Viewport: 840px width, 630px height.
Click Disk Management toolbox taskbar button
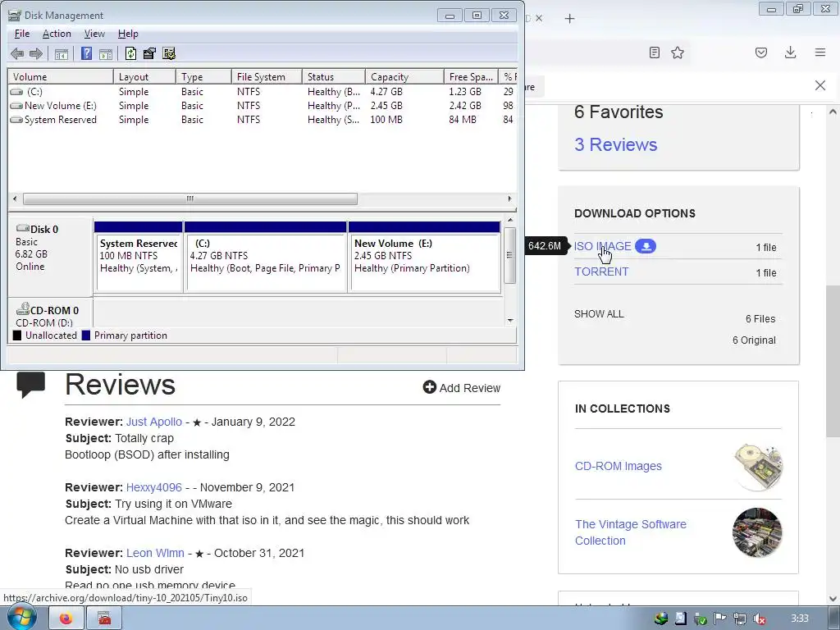click(104, 619)
